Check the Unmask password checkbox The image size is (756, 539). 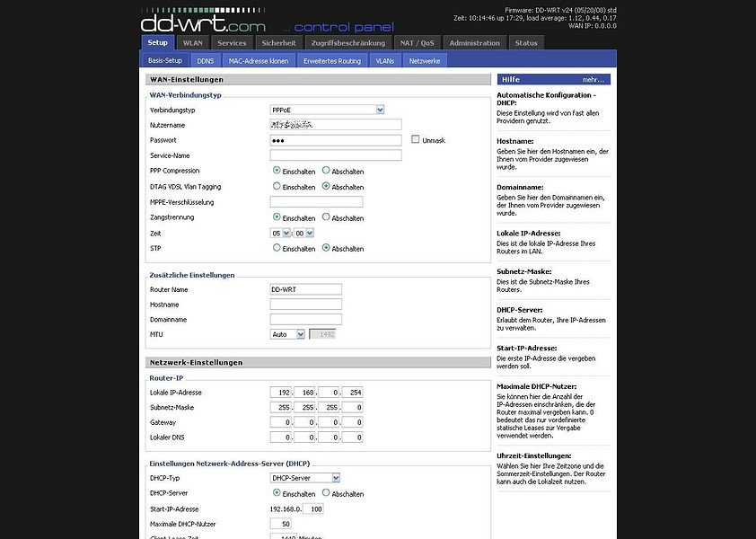click(415, 140)
